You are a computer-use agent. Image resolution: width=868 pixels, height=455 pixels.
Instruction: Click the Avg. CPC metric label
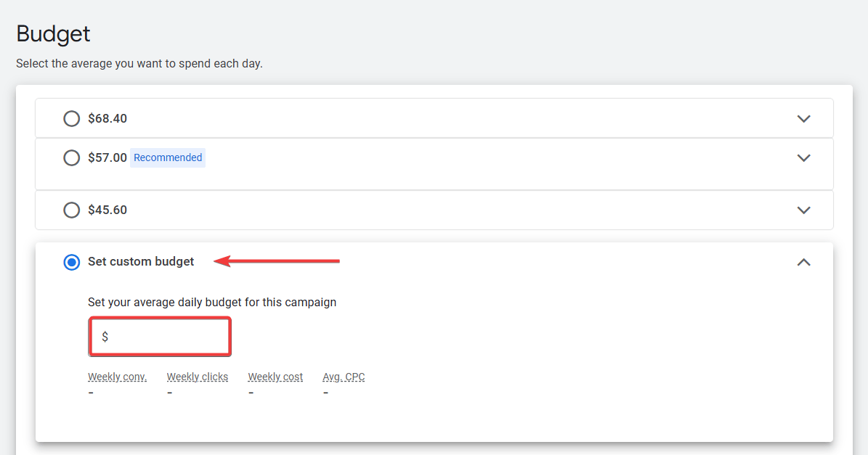point(344,377)
